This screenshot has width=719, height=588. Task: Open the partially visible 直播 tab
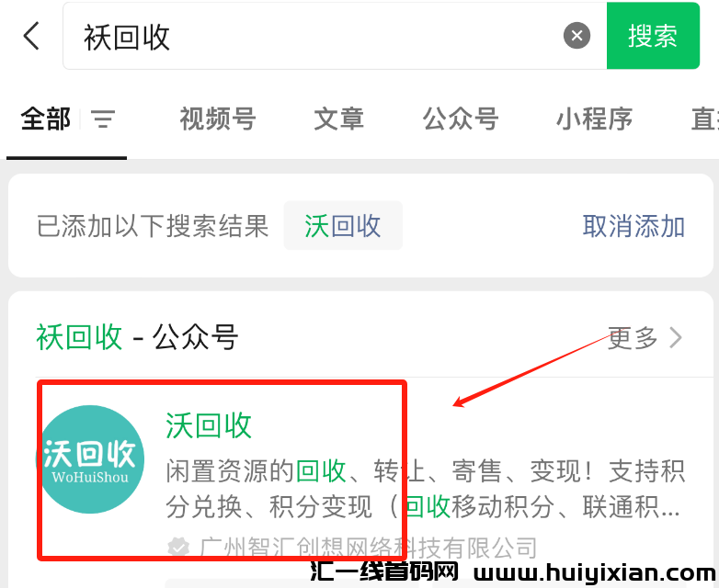click(705, 119)
